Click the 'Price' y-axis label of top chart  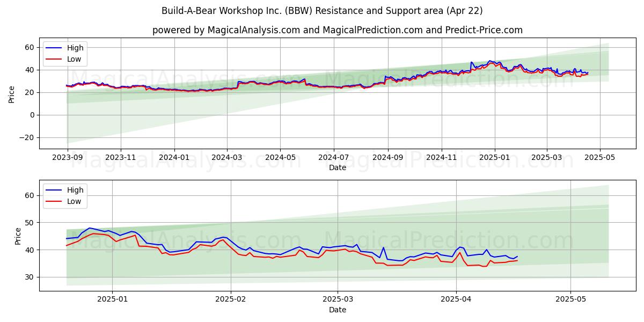pyautogui.click(x=12, y=94)
